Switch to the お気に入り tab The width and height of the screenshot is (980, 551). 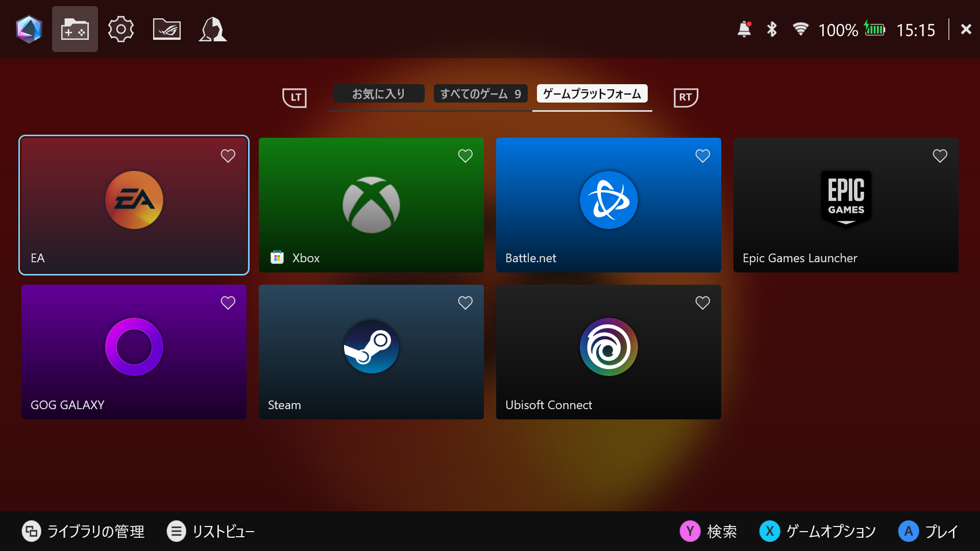378,93
